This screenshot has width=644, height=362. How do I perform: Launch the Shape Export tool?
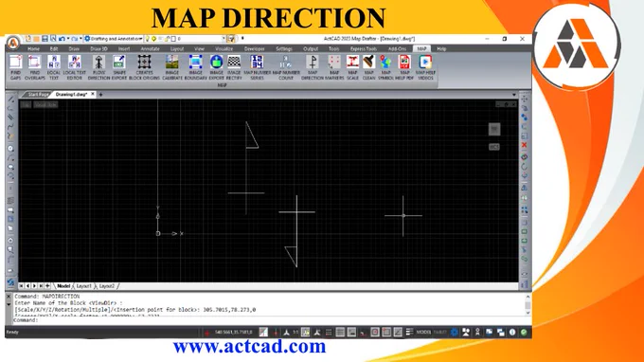pyautogui.click(x=119, y=67)
